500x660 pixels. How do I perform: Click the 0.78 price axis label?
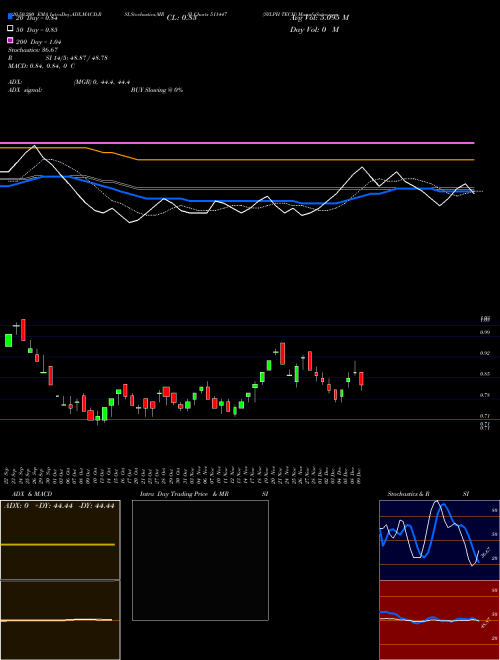click(485, 395)
